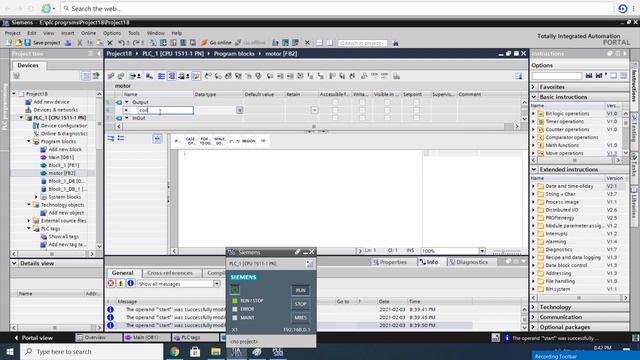640x360 pixels.
Task: Collapse the Output section in interface table
Action: (127, 102)
